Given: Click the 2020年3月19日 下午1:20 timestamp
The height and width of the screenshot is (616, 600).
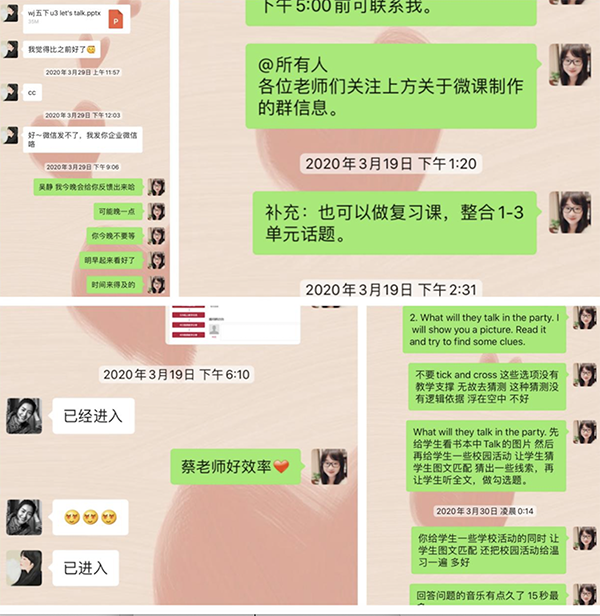Looking at the screenshot, I should [x=391, y=163].
